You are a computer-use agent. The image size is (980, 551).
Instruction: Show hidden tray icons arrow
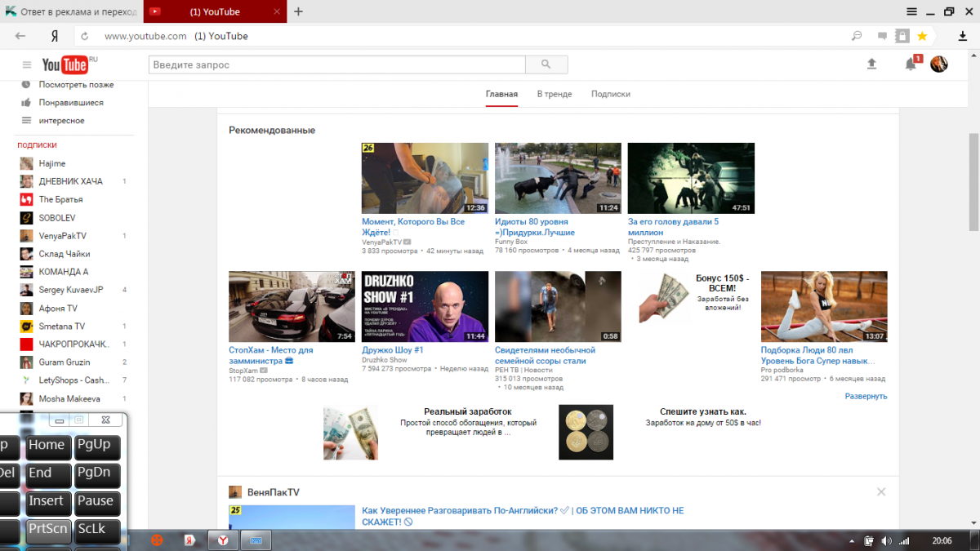coord(852,540)
